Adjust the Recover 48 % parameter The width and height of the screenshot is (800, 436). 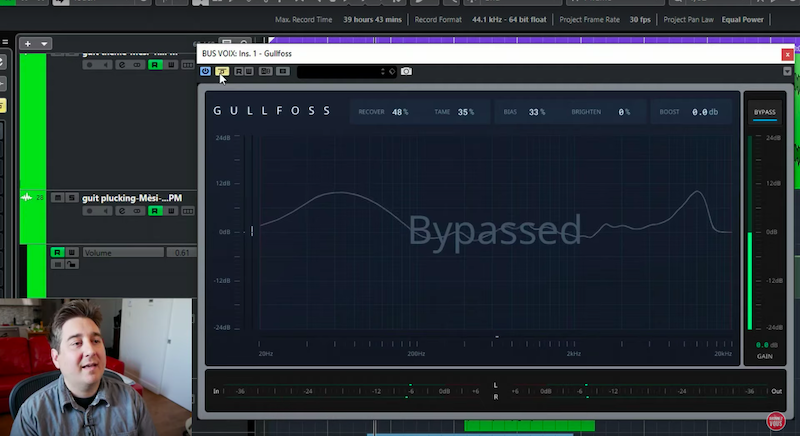[x=383, y=112]
